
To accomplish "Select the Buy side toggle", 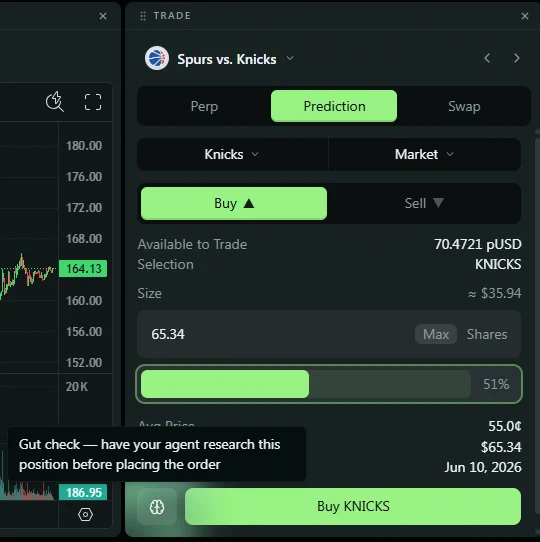I will 234,203.
